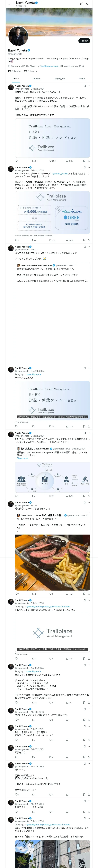Image resolution: width=98 pixels, height=868 pixels.
Task: Open search via the magnifier icon in header
Action: click(x=88, y=4)
